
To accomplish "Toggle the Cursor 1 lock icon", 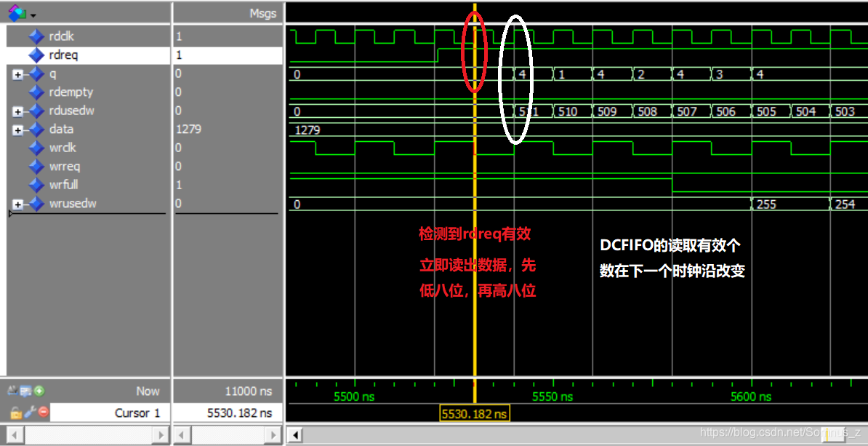I will tap(15, 413).
